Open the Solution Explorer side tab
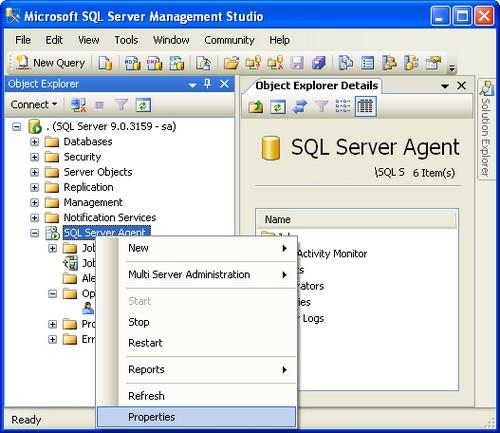Image resolution: width=500 pixels, height=433 pixels. pos(486,129)
